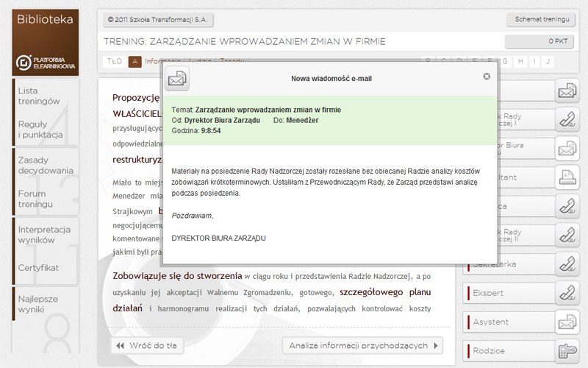
Task: Click the Nowa wiadomość e-mail title
Action: [x=331, y=79]
